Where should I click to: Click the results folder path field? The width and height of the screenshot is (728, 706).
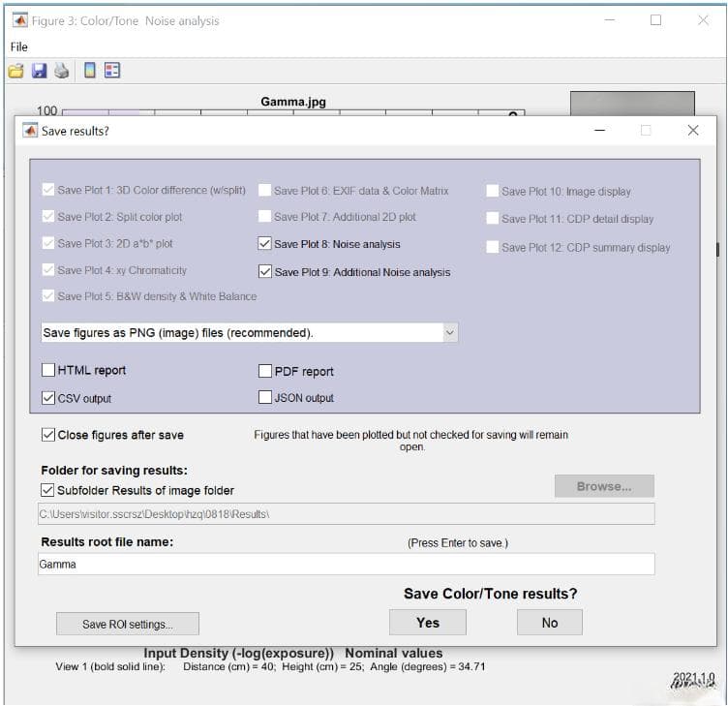coord(347,513)
